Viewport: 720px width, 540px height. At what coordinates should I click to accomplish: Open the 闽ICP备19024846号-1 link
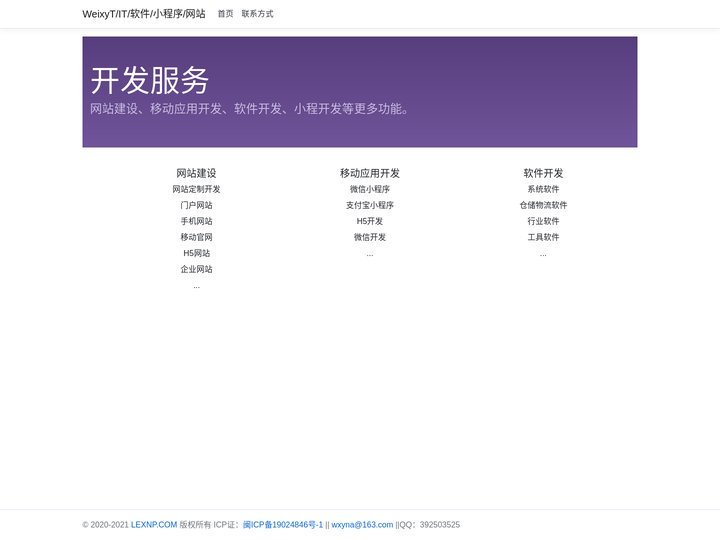click(283, 525)
